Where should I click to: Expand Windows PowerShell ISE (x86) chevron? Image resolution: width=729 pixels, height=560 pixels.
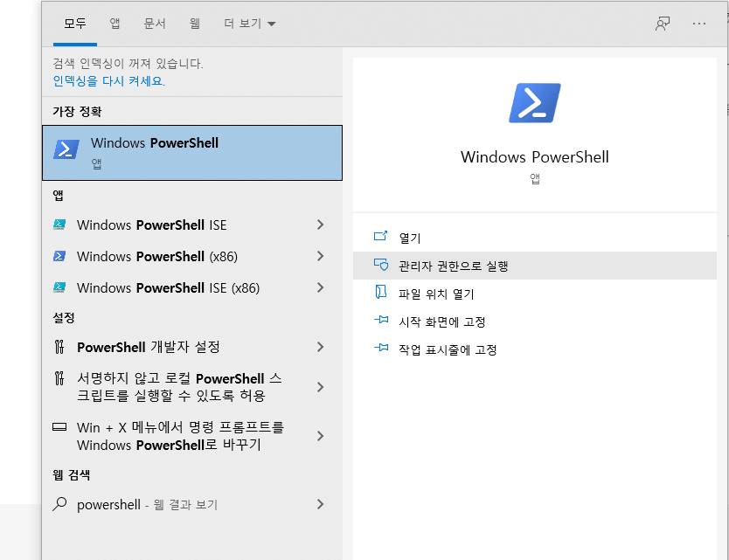(x=320, y=287)
